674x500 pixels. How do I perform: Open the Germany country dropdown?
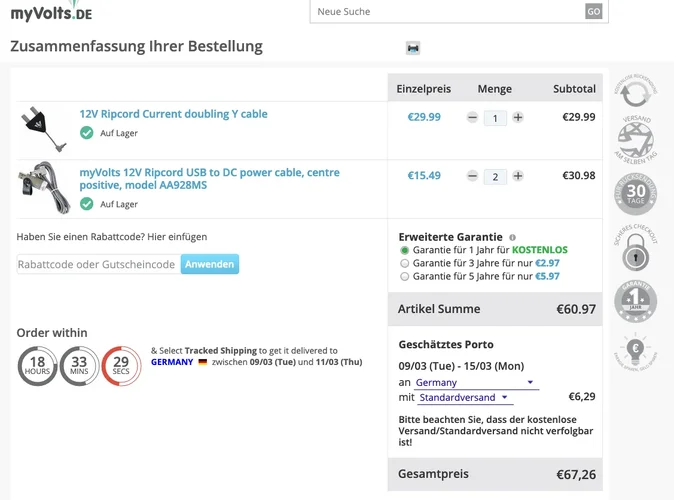tap(475, 383)
